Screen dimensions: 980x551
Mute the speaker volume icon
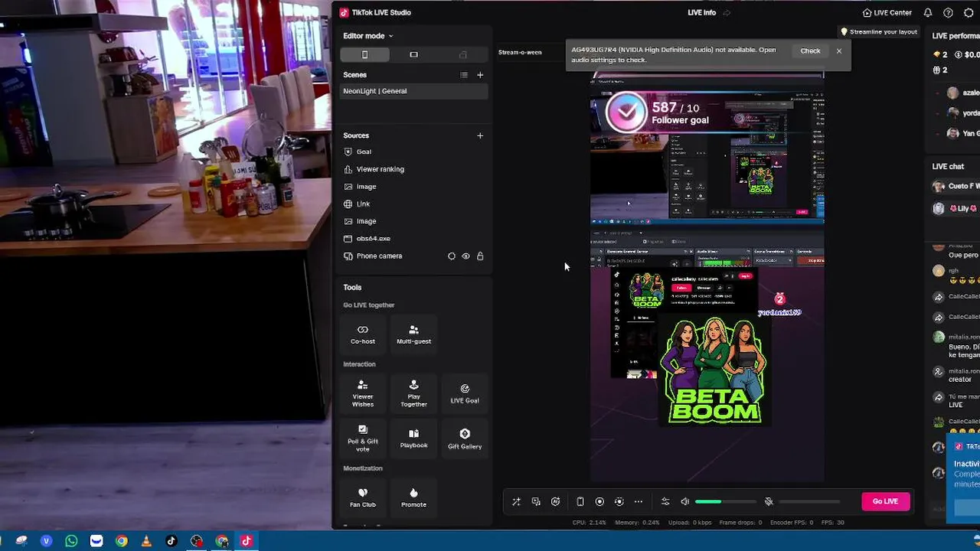click(685, 502)
